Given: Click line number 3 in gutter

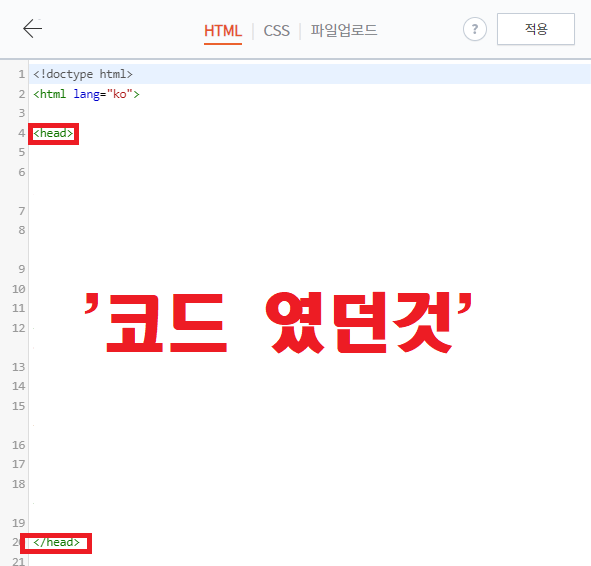Looking at the screenshot, I should pos(21,113).
